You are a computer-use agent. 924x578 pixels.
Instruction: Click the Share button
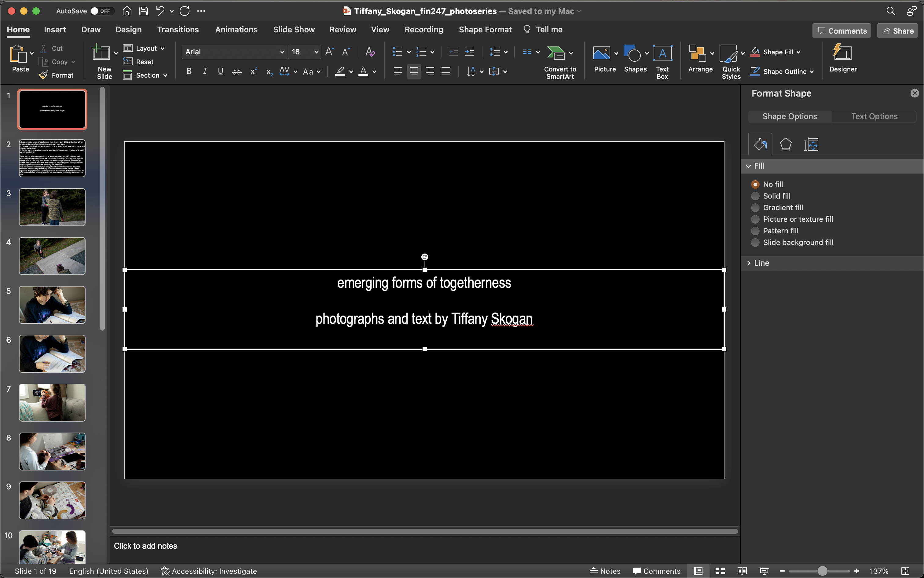point(897,31)
